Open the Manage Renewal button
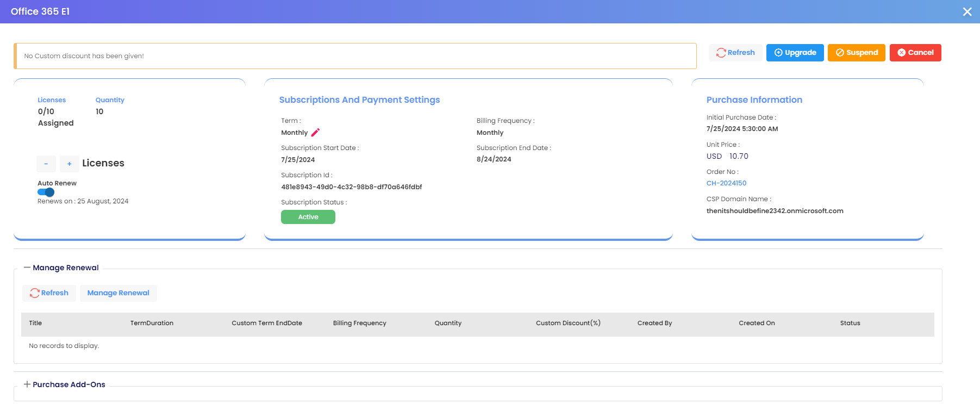The width and height of the screenshot is (980, 404). 118,293
